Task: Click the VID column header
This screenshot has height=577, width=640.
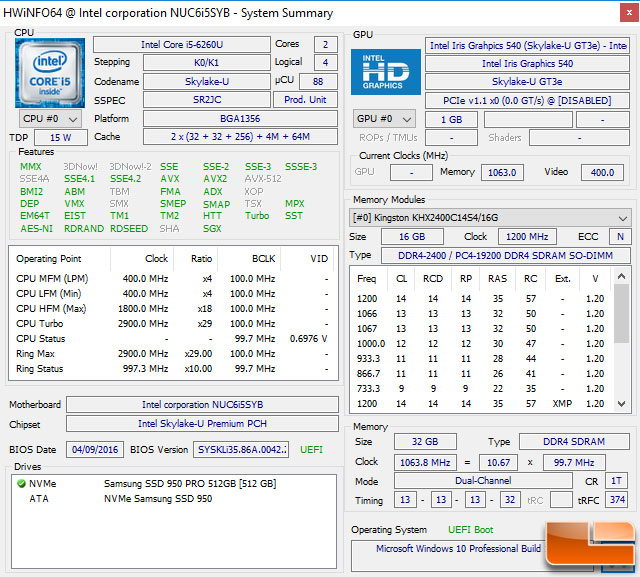Action: click(x=307, y=259)
